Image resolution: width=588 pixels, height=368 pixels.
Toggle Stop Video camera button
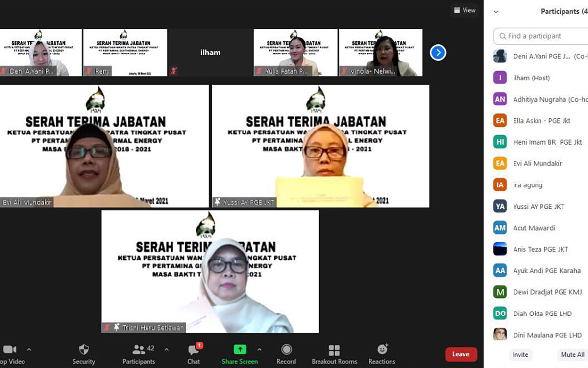click(10, 350)
